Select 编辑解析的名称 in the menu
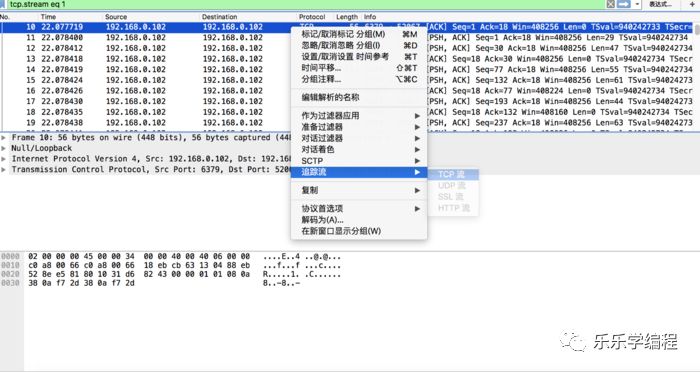The height and width of the screenshot is (372, 700). [x=359, y=97]
